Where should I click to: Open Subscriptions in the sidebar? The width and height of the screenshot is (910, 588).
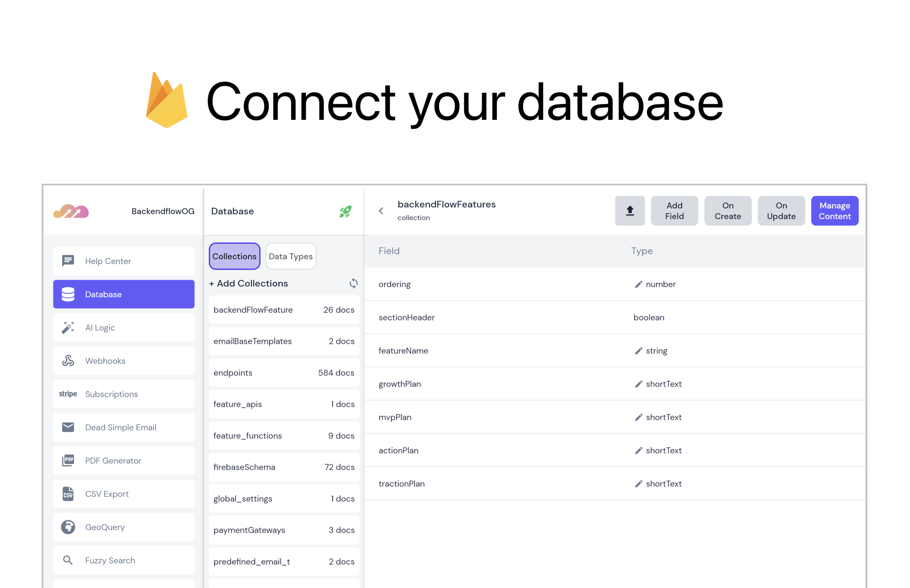124,394
